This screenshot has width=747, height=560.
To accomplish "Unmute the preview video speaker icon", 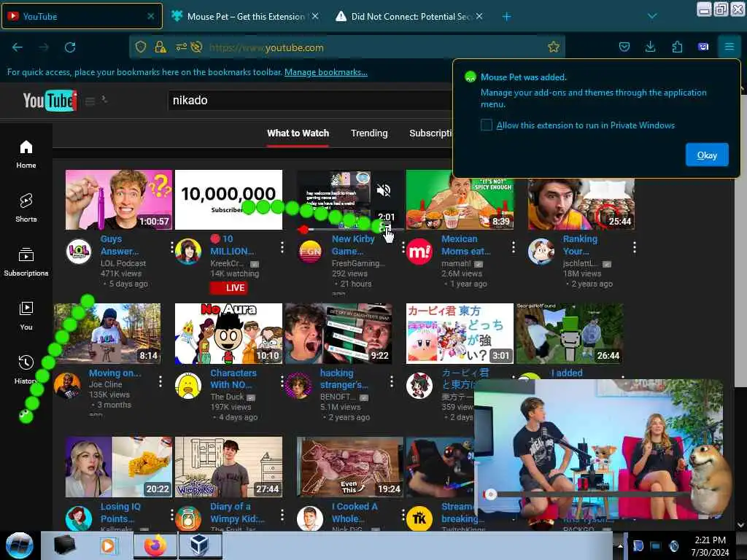I will [x=384, y=190].
